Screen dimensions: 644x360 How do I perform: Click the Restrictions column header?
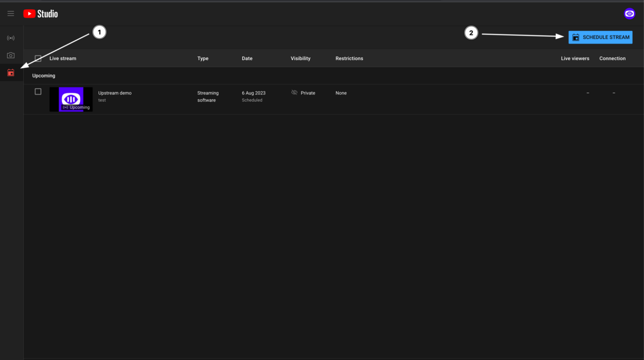point(349,58)
